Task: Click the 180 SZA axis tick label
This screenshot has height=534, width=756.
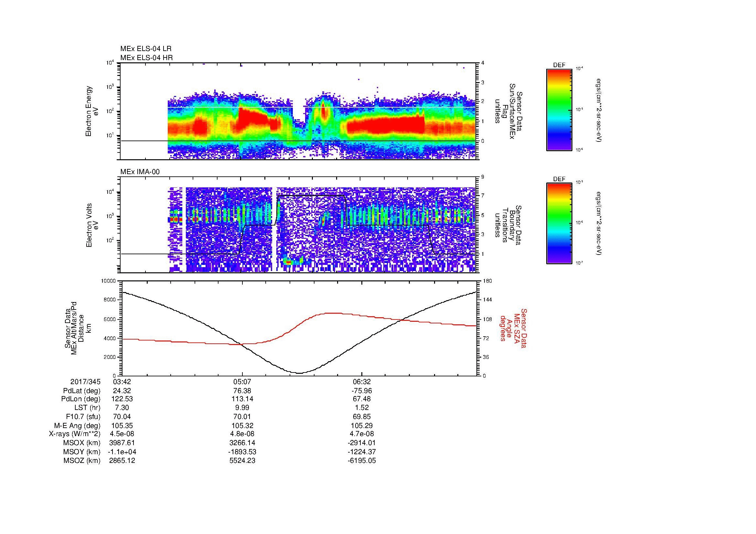Action: (488, 281)
